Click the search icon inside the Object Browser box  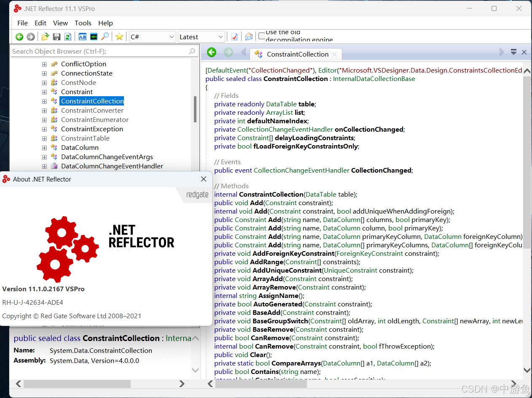(192, 51)
